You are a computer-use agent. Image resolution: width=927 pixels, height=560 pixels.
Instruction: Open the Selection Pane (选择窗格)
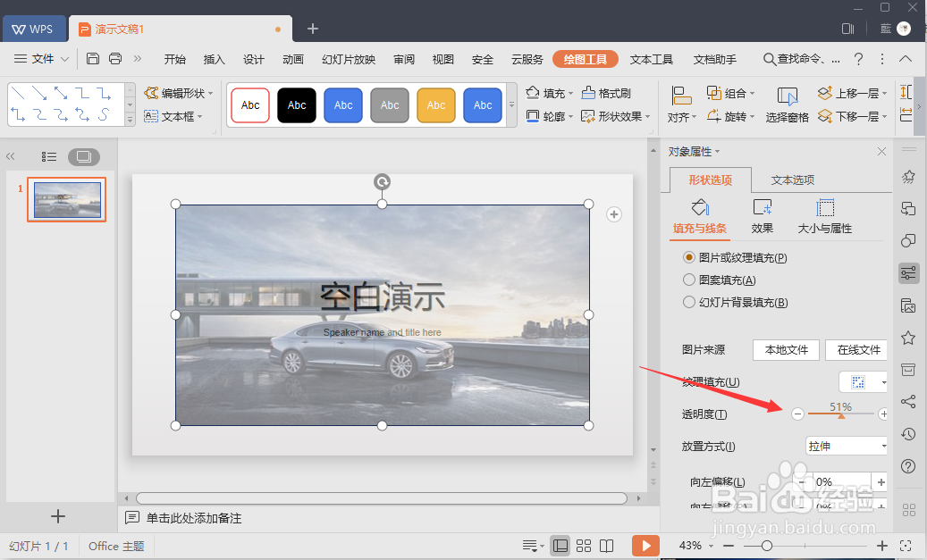click(x=787, y=104)
